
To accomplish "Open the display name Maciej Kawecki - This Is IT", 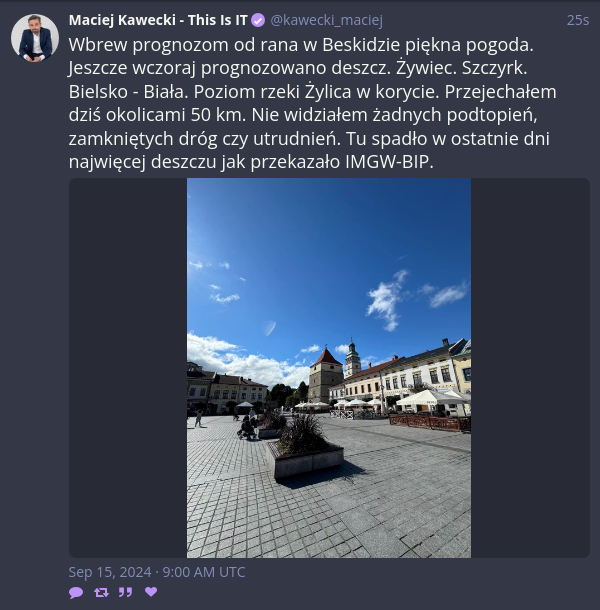I will [158, 20].
